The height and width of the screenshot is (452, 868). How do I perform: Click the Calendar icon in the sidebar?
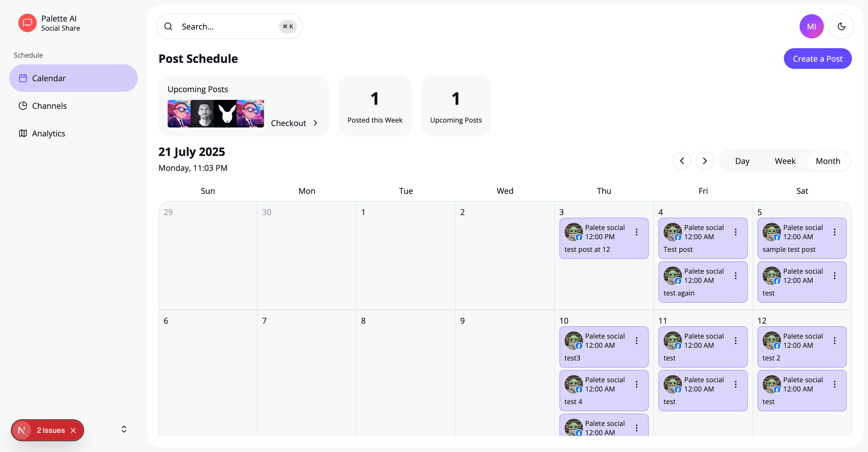click(23, 78)
